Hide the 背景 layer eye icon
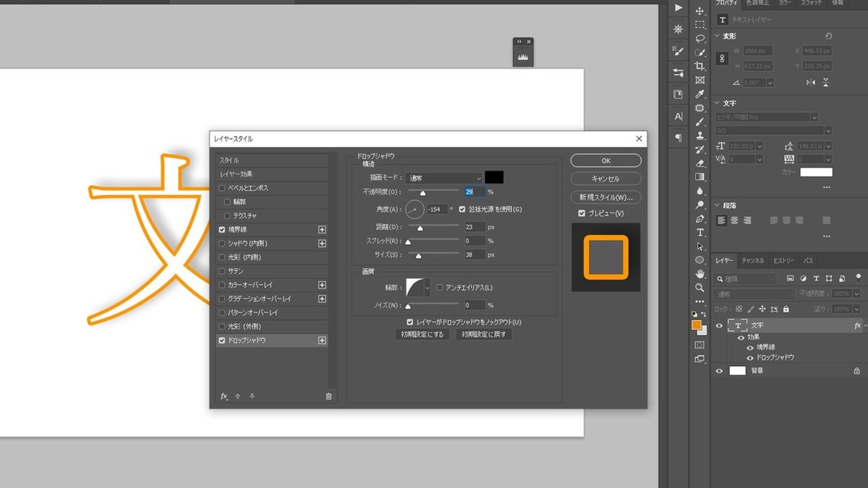The height and width of the screenshot is (488, 868). pyautogui.click(x=719, y=371)
